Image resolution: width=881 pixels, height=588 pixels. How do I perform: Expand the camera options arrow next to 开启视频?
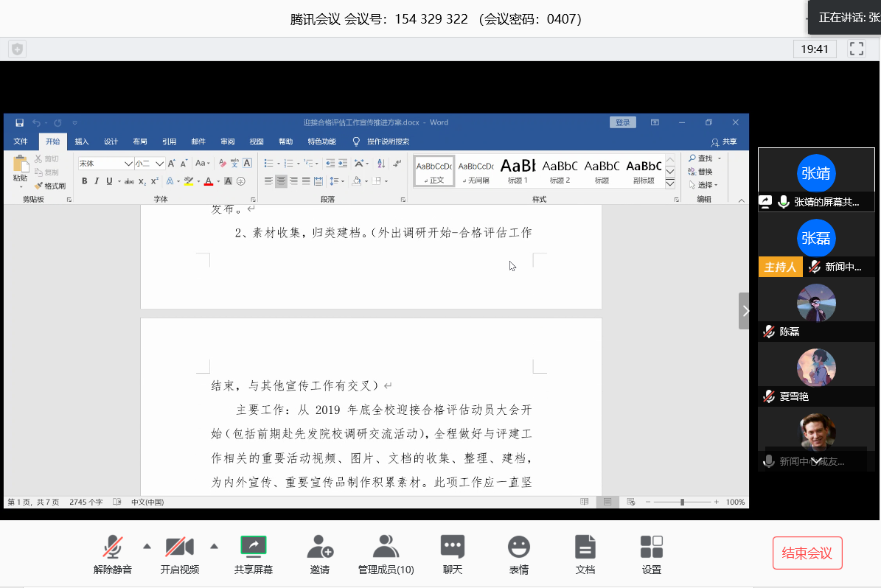[214, 547]
